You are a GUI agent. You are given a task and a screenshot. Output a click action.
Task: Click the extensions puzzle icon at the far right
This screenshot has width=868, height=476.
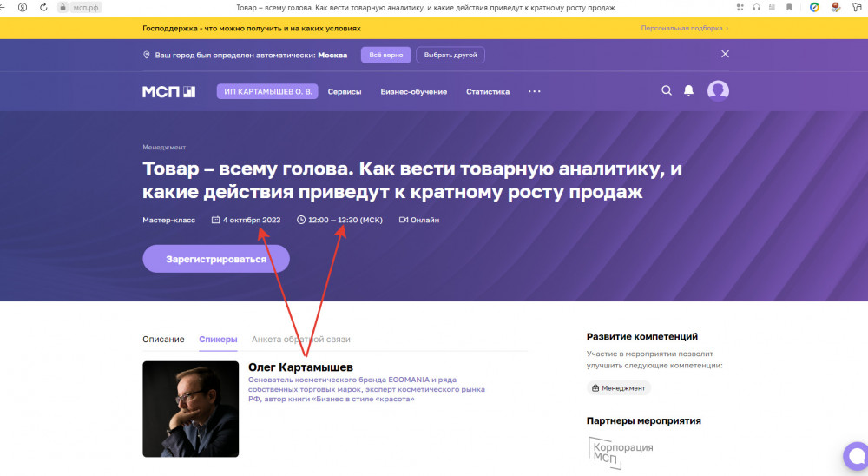(858, 8)
